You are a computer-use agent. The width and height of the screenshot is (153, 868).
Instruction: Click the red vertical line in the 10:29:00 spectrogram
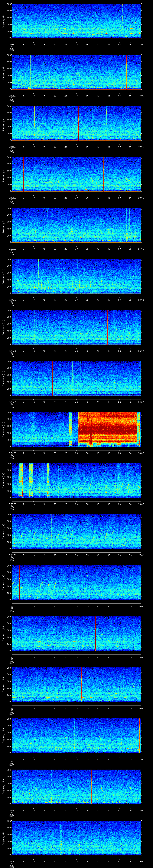(81, 684)
